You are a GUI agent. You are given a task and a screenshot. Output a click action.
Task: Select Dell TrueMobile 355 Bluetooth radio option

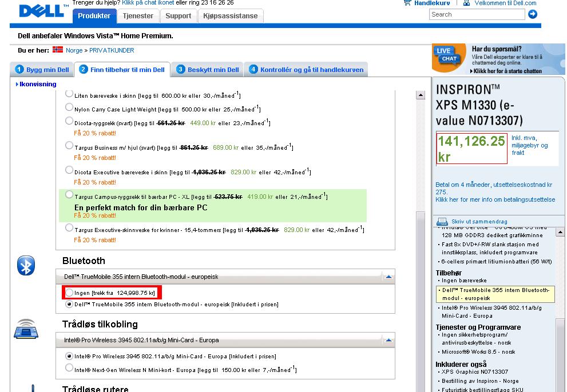[x=69, y=304]
